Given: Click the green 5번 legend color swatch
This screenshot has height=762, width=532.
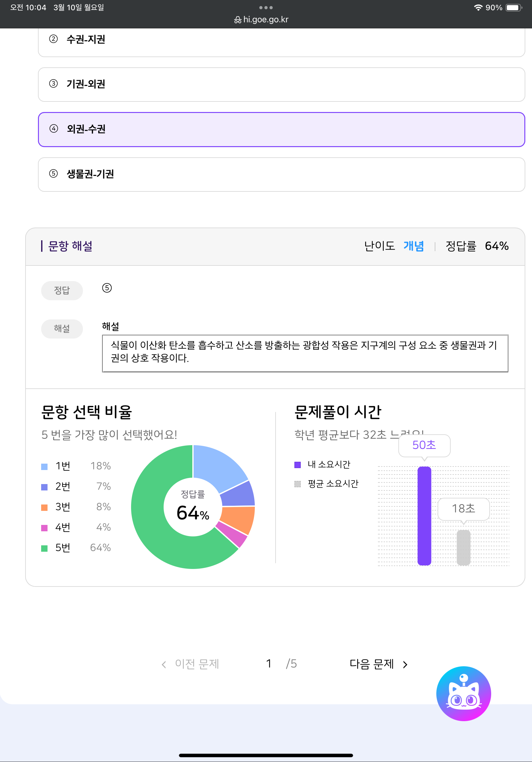Looking at the screenshot, I should [x=44, y=548].
